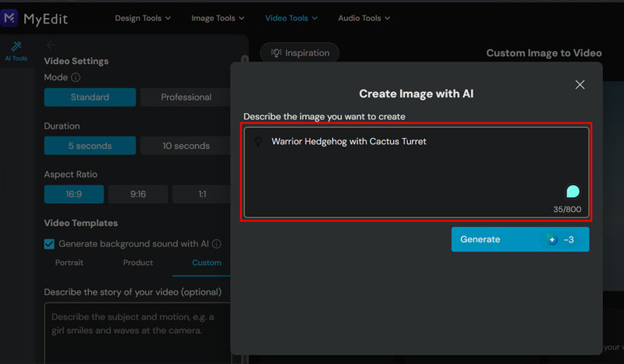
Task: Click the teal chat bubble icon
Action: (x=573, y=192)
